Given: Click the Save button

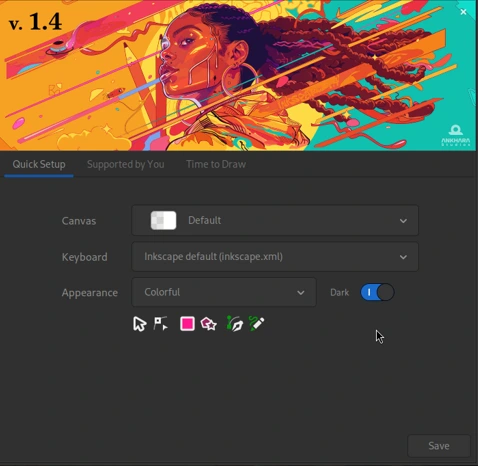Looking at the screenshot, I should [439, 446].
